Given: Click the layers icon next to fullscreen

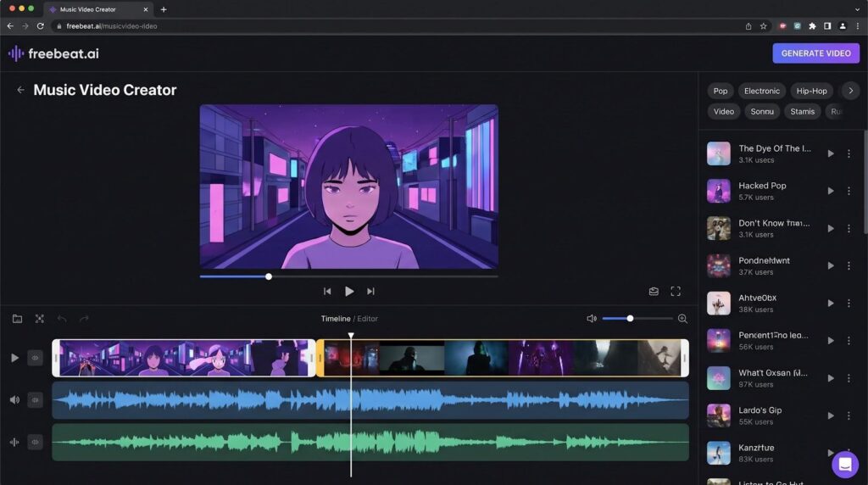Looking at the screenshot, I should tap(654, 291).
